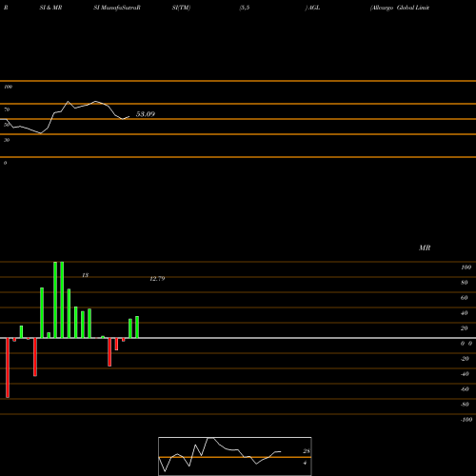Click the Allcargo Global Limit title text

click(400, 8)
